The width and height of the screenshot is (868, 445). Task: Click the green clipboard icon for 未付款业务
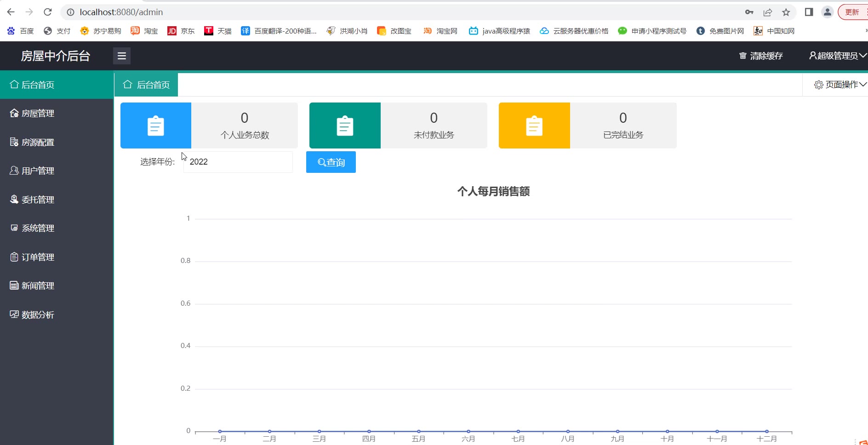345,126
